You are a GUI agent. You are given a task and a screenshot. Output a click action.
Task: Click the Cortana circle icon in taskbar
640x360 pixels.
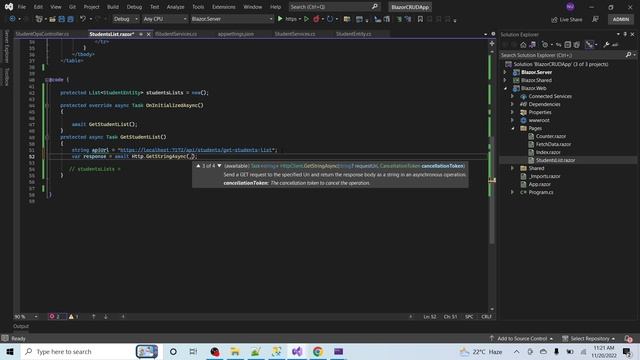[x=173, y=351]
